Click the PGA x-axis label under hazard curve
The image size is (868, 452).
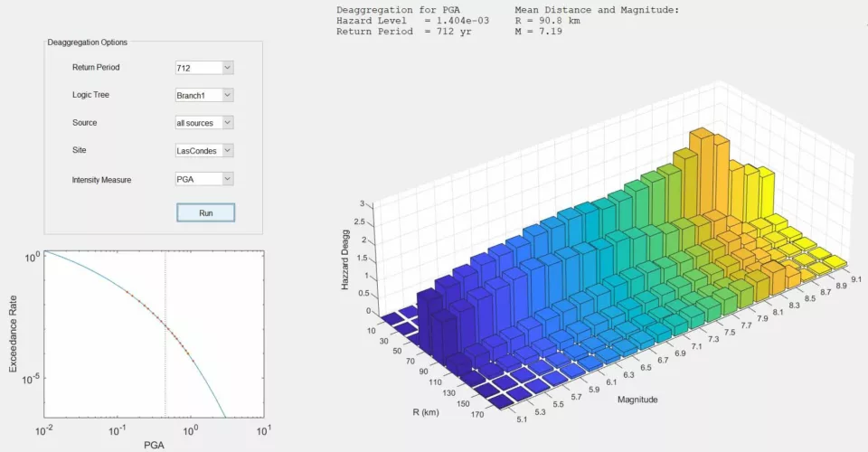point(154,445)
